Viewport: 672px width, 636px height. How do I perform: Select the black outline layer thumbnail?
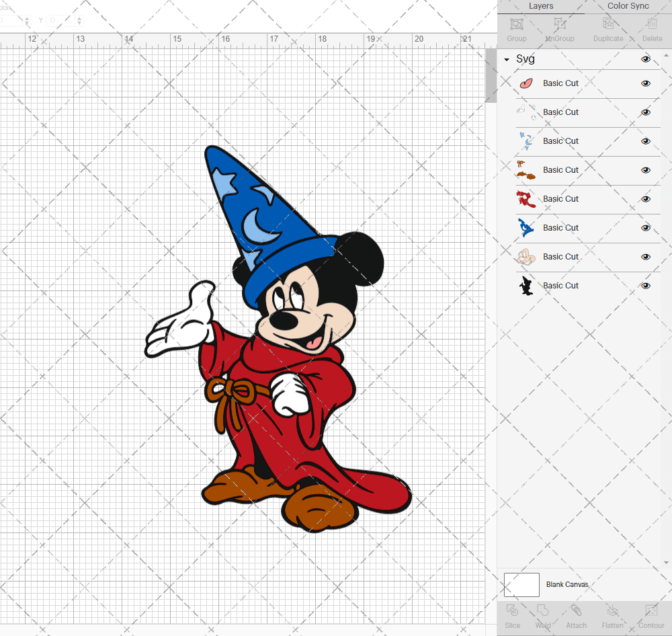click(526, 286)
